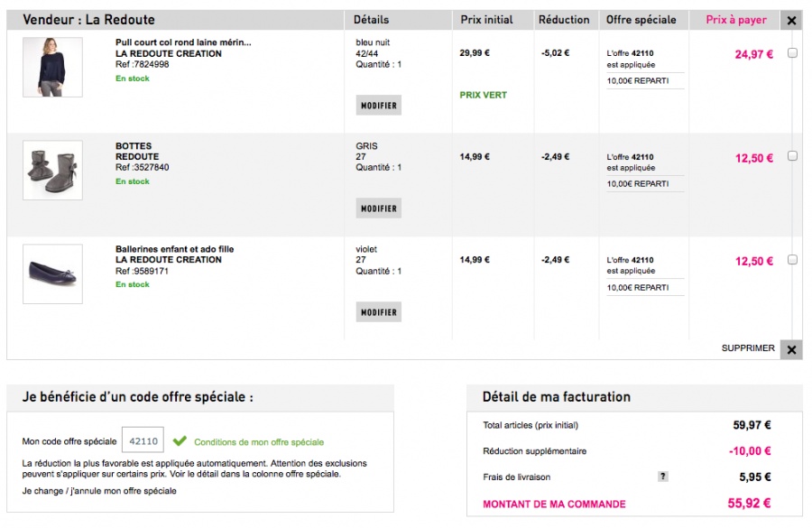Open the pull sweater product thumbnail
Screen dimensions: 812x528
(x=53, y=67)
